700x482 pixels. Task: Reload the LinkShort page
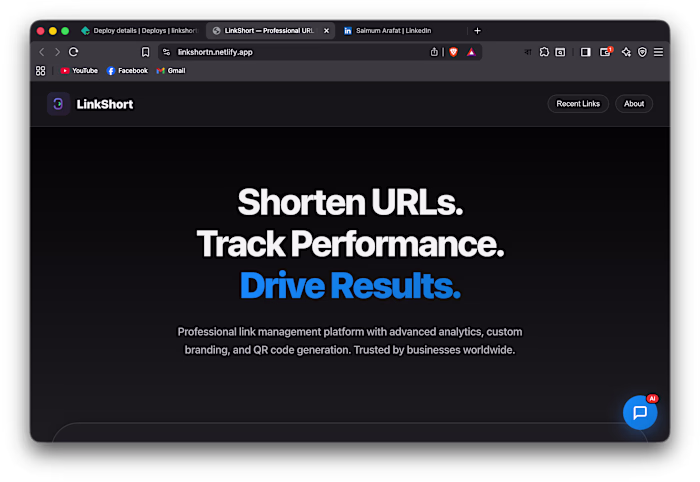point(74,52)
